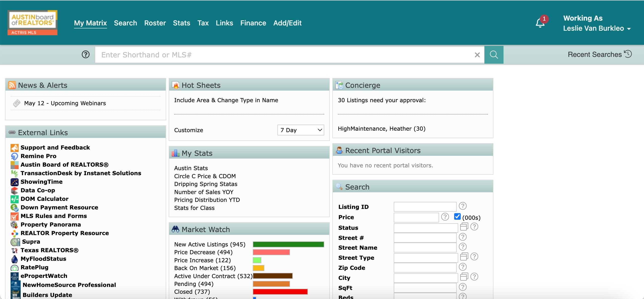Click the help question mark beside the search bar

tap(86, 54)
